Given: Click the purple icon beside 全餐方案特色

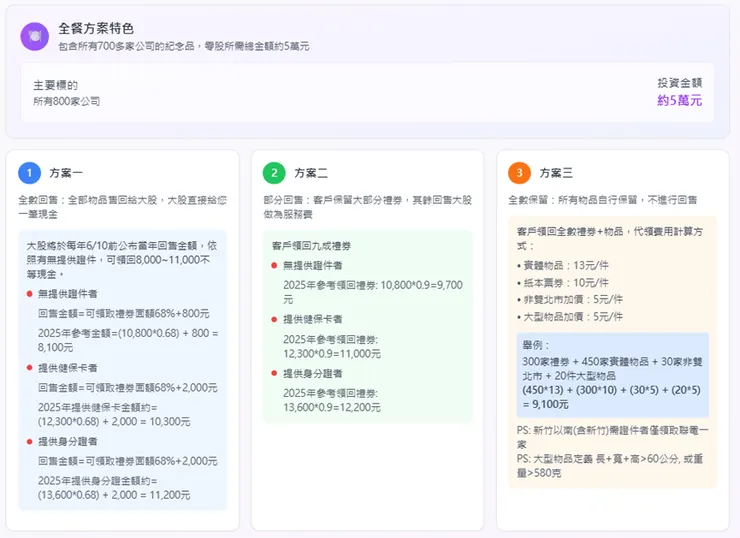Looking at the screenshot, I should (x=35, y=36).
